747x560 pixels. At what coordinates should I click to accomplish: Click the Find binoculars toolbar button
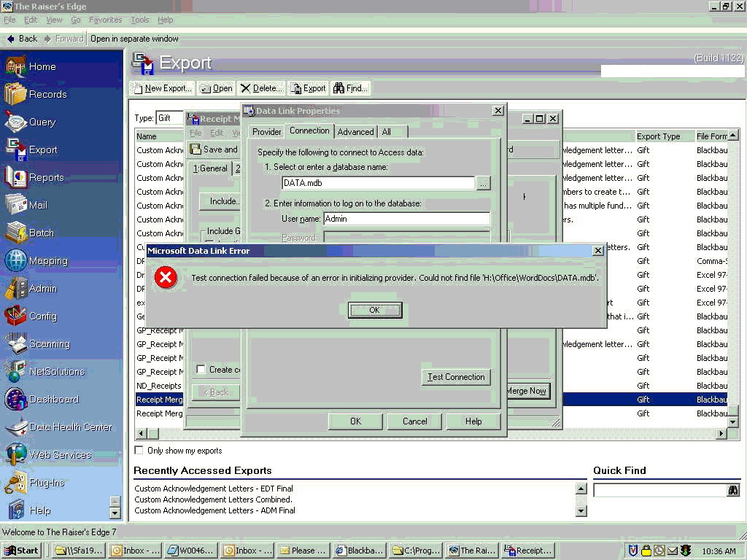pos(351,88)
